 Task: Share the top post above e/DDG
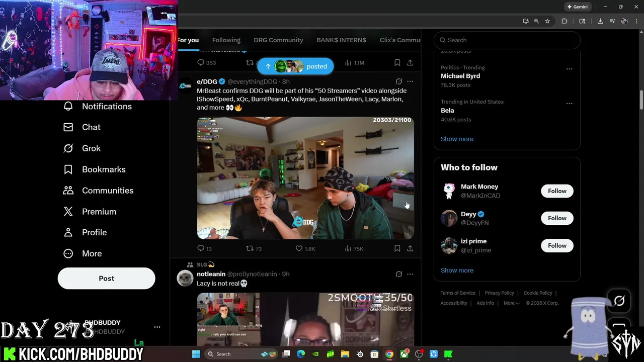tap(410, 63)
